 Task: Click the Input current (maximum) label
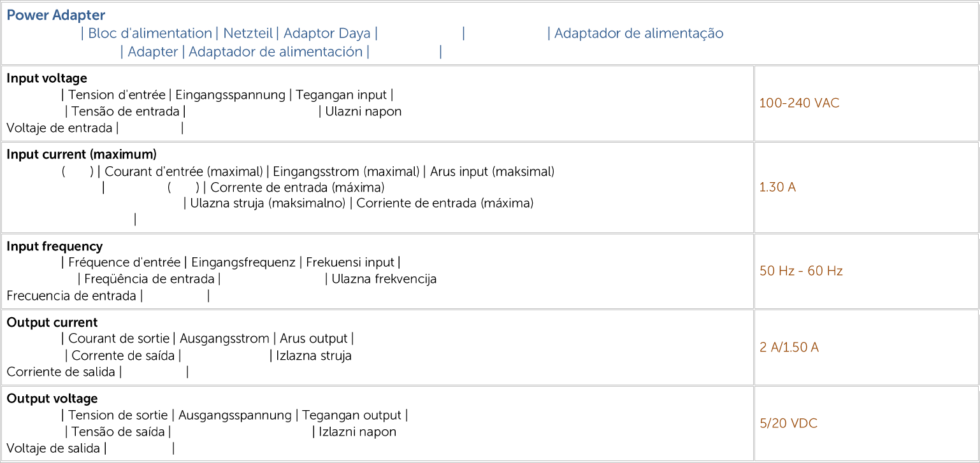click(82, 155)
